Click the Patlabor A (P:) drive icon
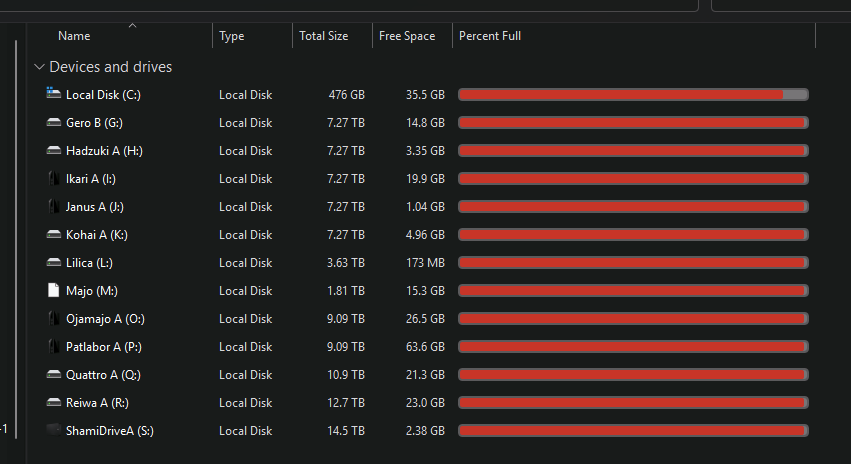Screen dimensions: 851x464 coord(53,346)
